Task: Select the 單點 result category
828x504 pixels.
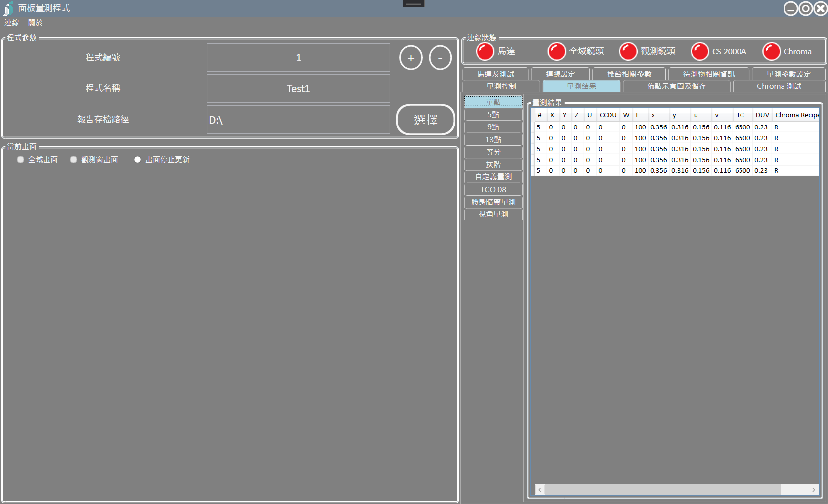Action: click(x=493, y=102)
